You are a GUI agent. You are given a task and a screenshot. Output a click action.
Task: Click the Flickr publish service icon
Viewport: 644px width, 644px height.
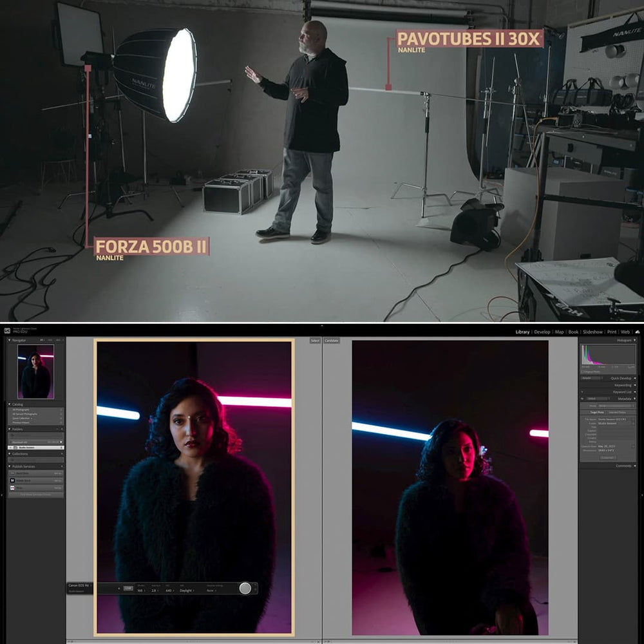click(x=12, y=488)
